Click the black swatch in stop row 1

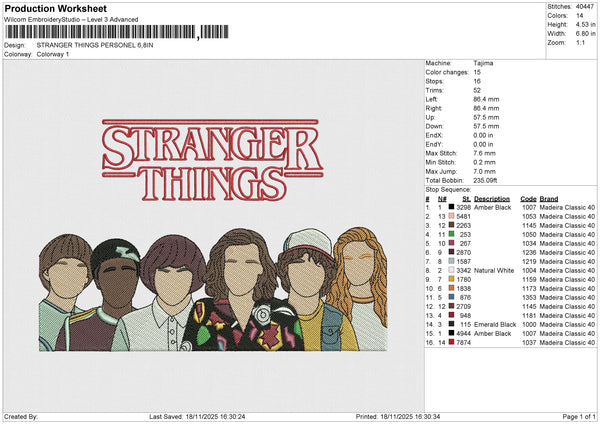click(x=451, y=207)
